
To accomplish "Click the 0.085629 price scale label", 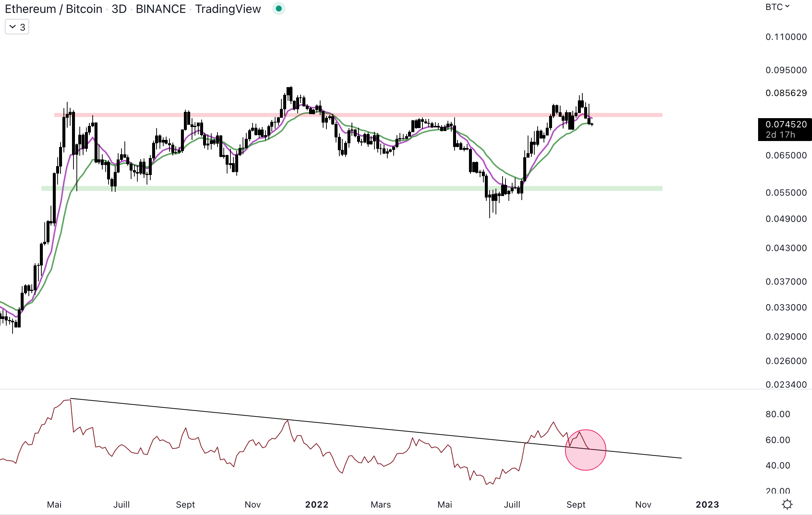I will pos(786,93).
